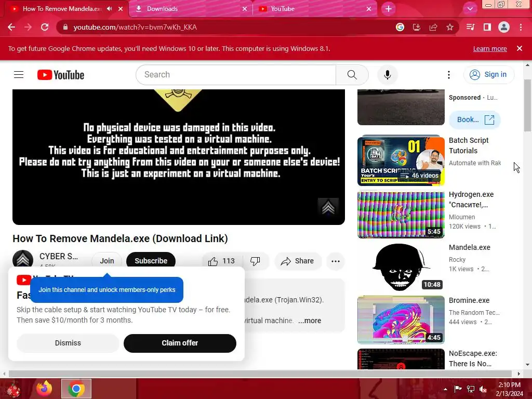Dismiss the Chrome update notification bar
This screenshot has width=532, height=399.
tap(519, 48)
